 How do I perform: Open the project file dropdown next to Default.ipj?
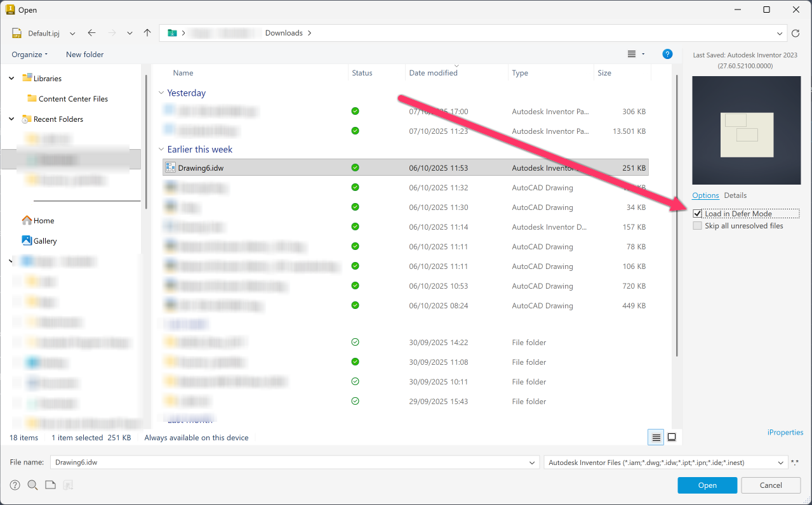point(72,33)
